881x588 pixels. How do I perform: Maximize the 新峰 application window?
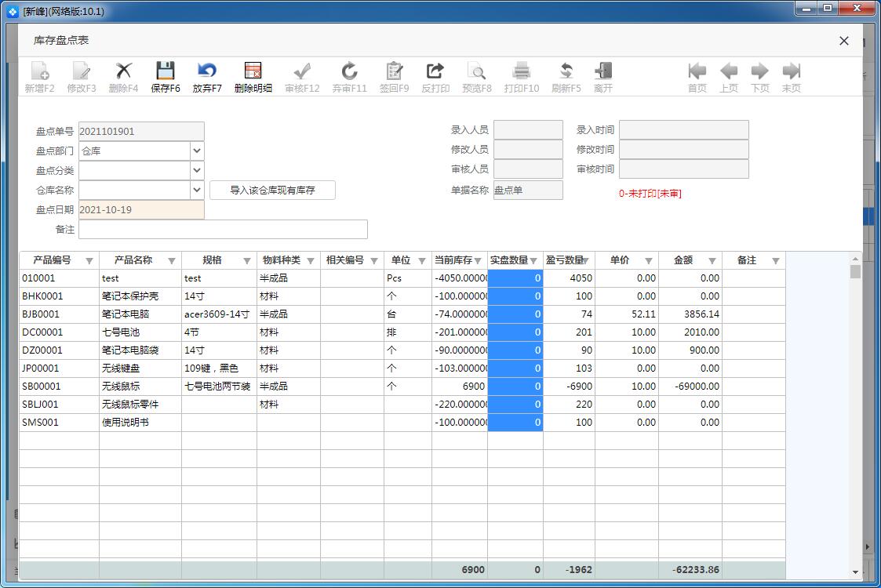coord(827,8)
